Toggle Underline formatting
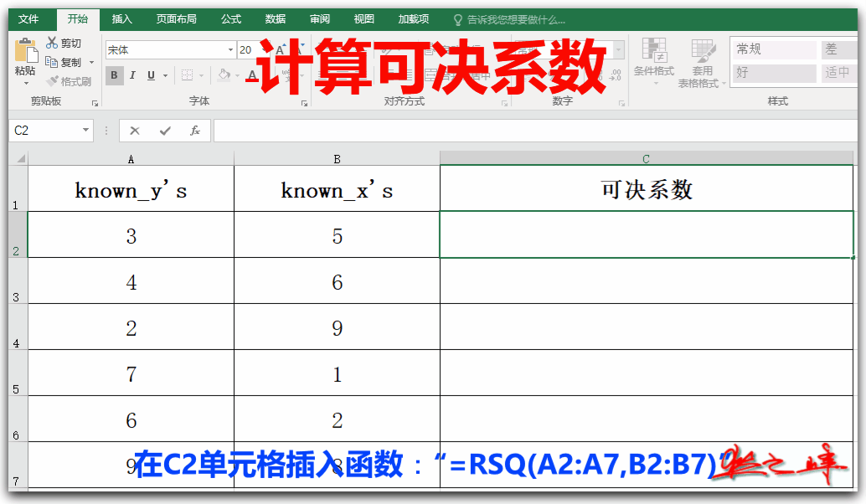 151,75
